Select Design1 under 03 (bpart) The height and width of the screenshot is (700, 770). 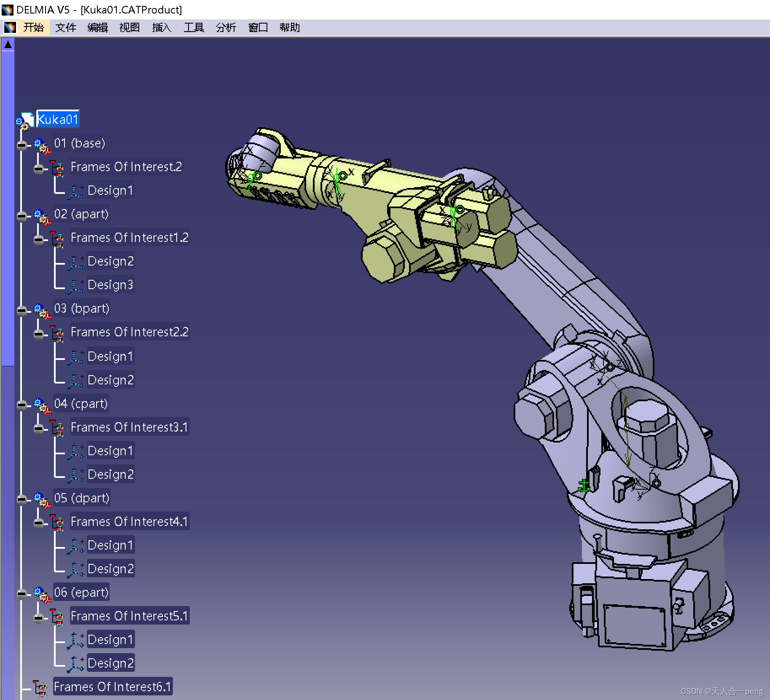(110, 357)
